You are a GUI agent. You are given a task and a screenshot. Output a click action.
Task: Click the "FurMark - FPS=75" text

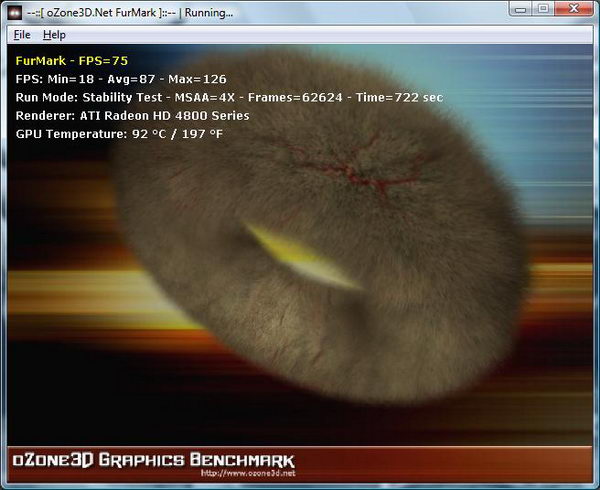tap(72, 61)
